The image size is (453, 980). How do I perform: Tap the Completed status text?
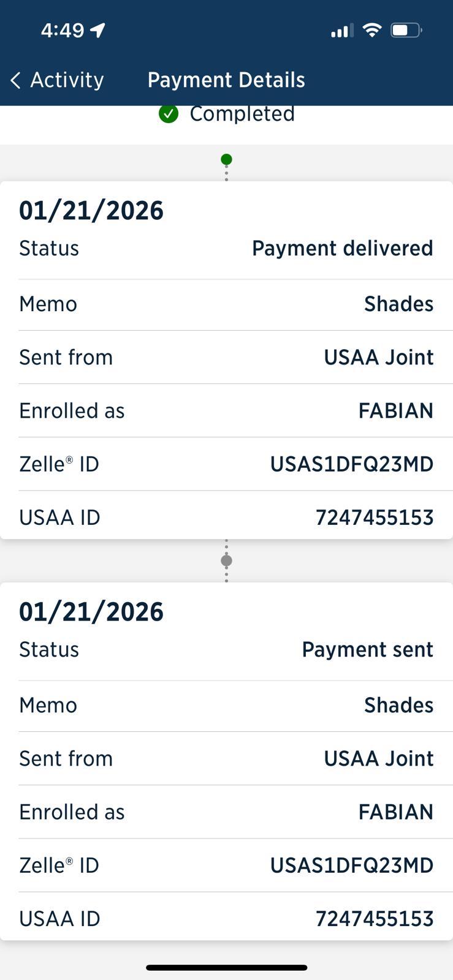click(242, 114)
